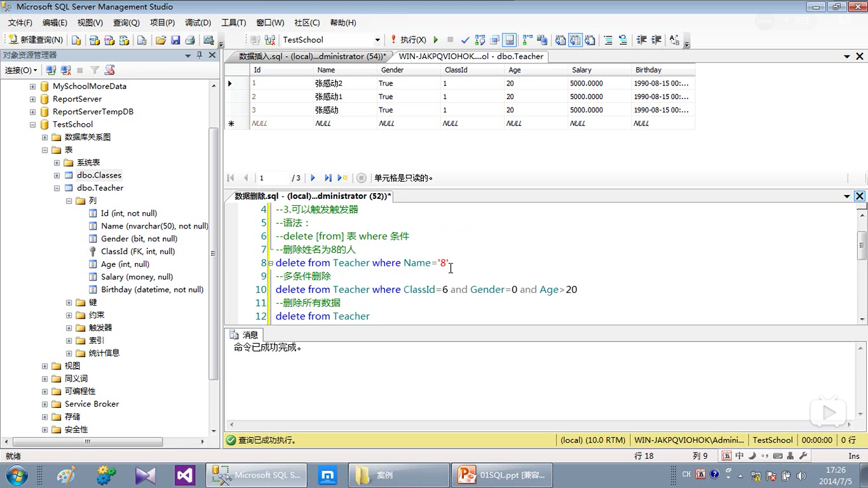Click the print icon in the toolbar
This screenshot has height=488, width=868.
click(x=189, y=39)
